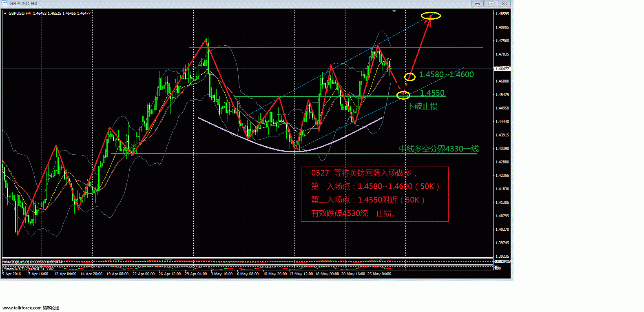This screenshot has width=644, height=312.
Task: Click time axis label 3 May 16:00
Action: pyautogui.click(x=221, y=274)
